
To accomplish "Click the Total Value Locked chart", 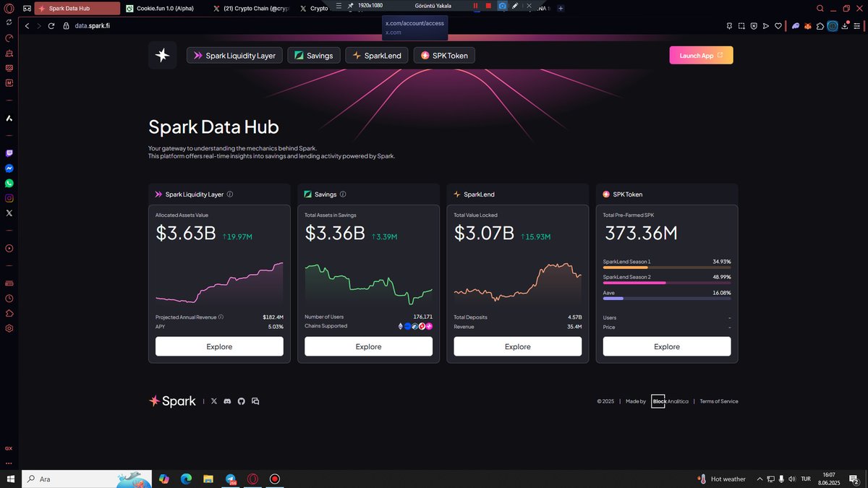I will 517,283.
